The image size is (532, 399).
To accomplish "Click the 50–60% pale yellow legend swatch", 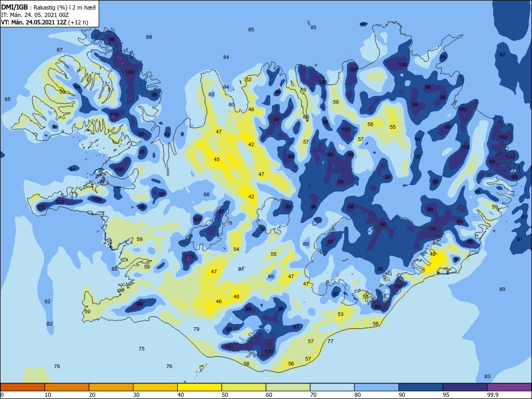I will (244, 387).
